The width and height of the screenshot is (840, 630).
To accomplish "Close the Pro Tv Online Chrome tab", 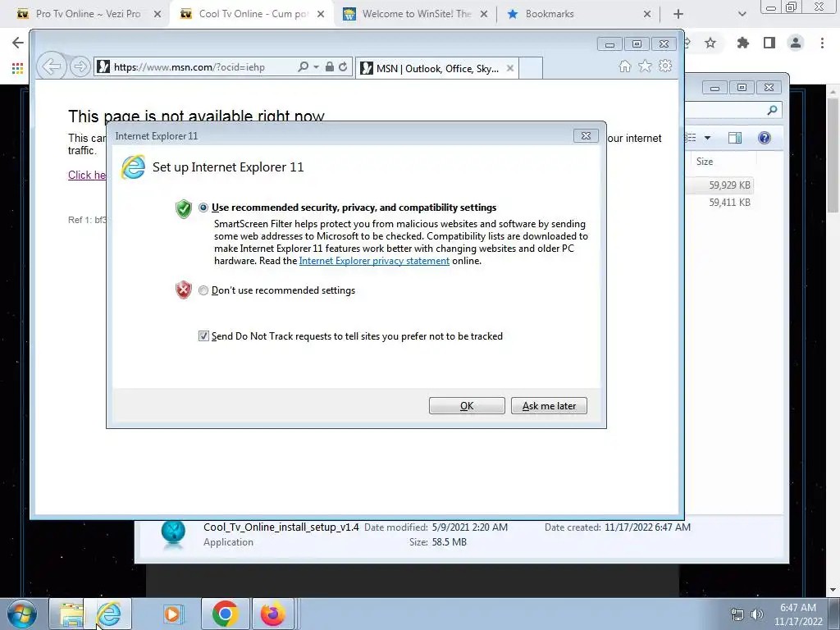I will [157, 15].
